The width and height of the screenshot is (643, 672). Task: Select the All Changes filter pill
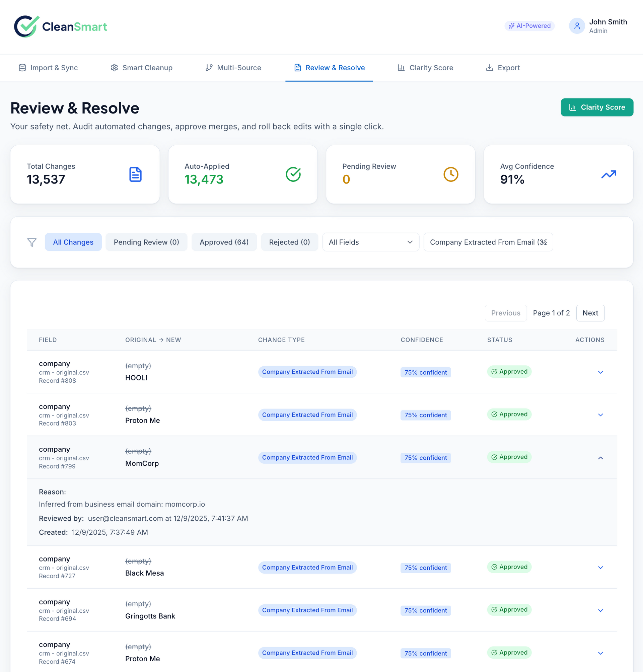(x=73, y=242)
